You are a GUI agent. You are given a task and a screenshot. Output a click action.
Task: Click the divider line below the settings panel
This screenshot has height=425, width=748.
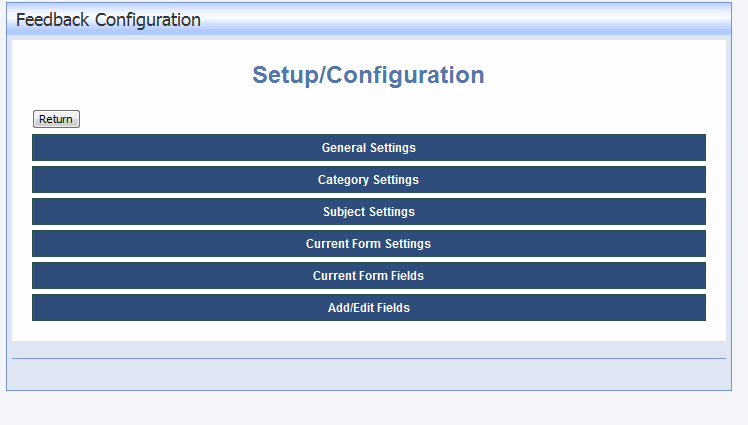point(369,358)
